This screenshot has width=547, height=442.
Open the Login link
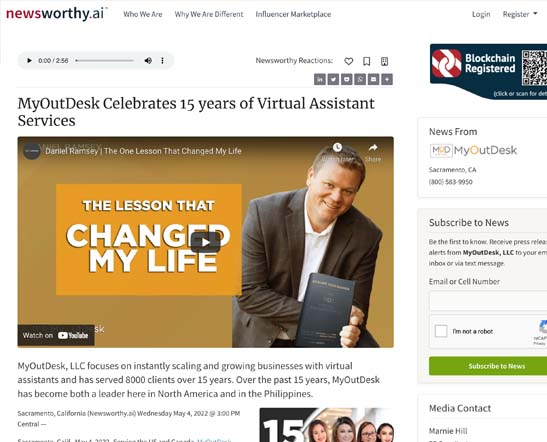481,14
